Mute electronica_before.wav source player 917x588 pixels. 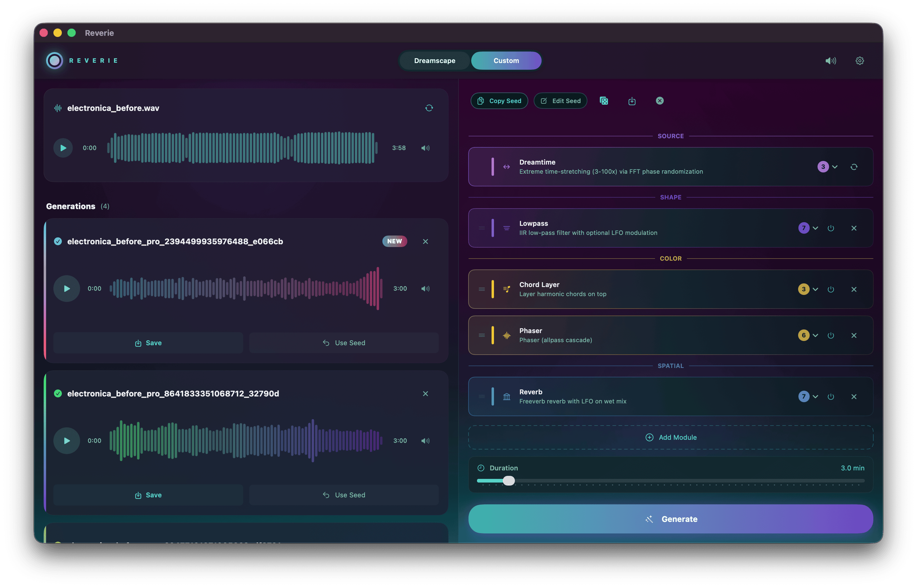click(425, 148)
